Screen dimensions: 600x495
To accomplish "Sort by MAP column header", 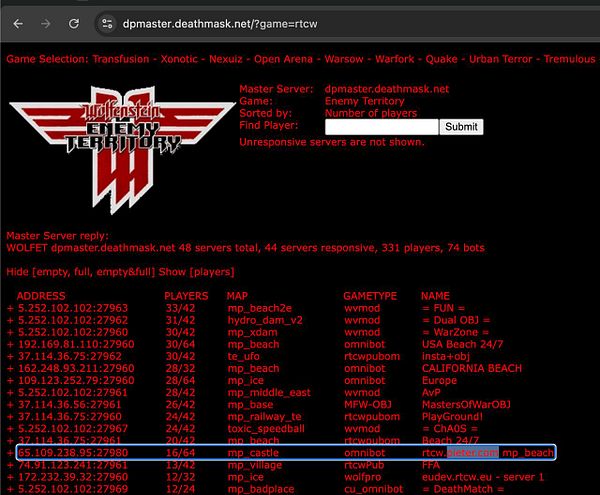I will tap(237, 296).
